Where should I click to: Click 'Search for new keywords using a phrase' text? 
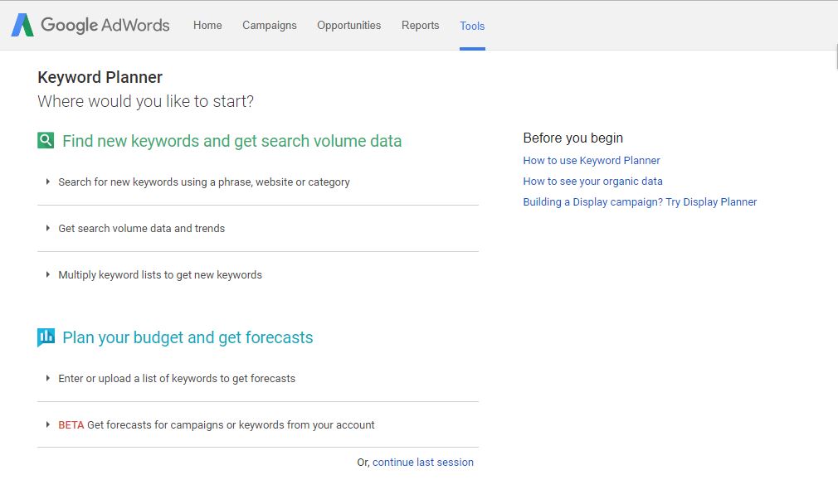click(204, 182)
